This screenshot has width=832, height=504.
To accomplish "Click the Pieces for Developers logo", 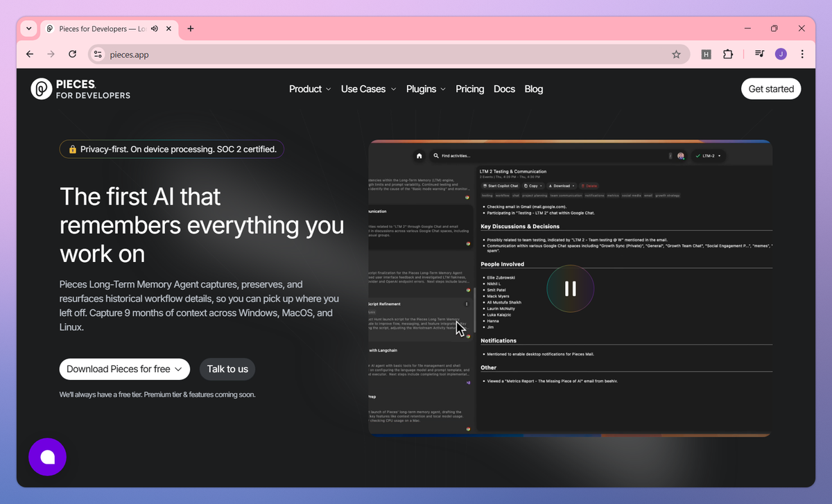I will [x=80, y=89].
